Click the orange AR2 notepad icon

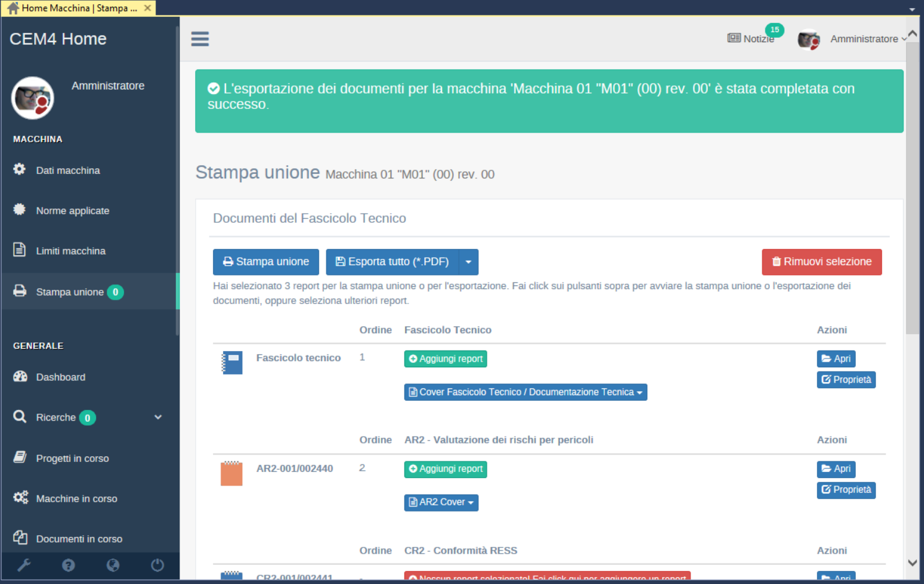[x=232, y=473]
